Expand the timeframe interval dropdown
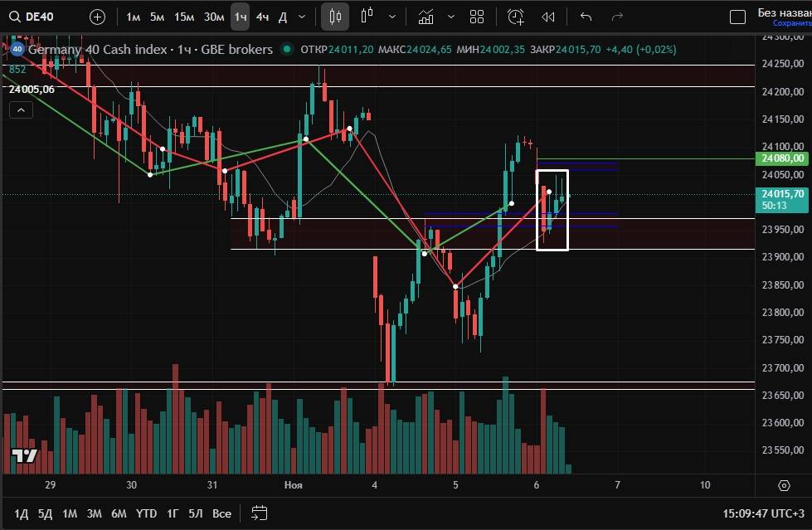The image size is (812, 530). 301,17
